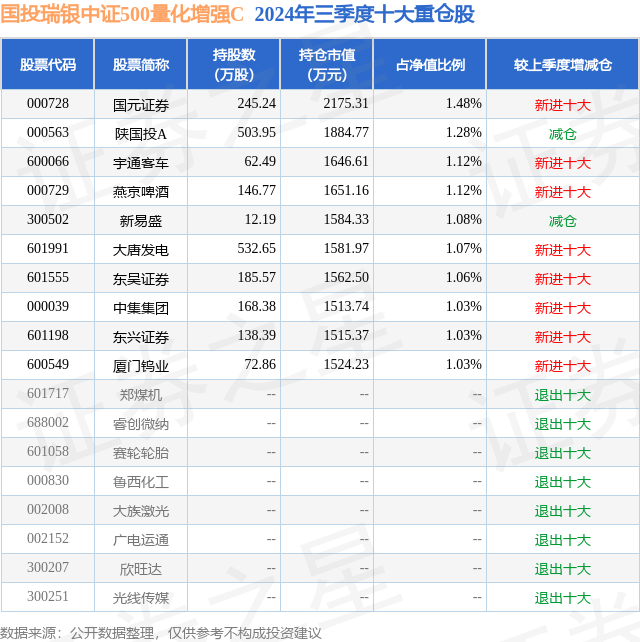The image size is (640, 642).
Task: Click holding value 1562.50
Action: 346,278
